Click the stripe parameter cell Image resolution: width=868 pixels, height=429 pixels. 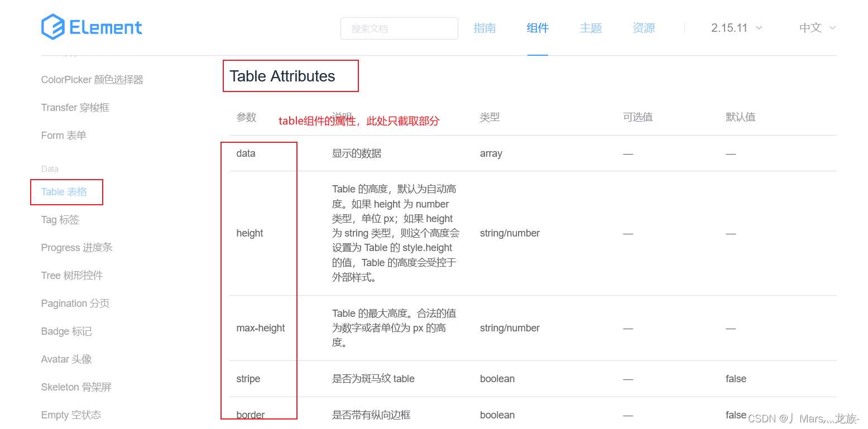248,379
